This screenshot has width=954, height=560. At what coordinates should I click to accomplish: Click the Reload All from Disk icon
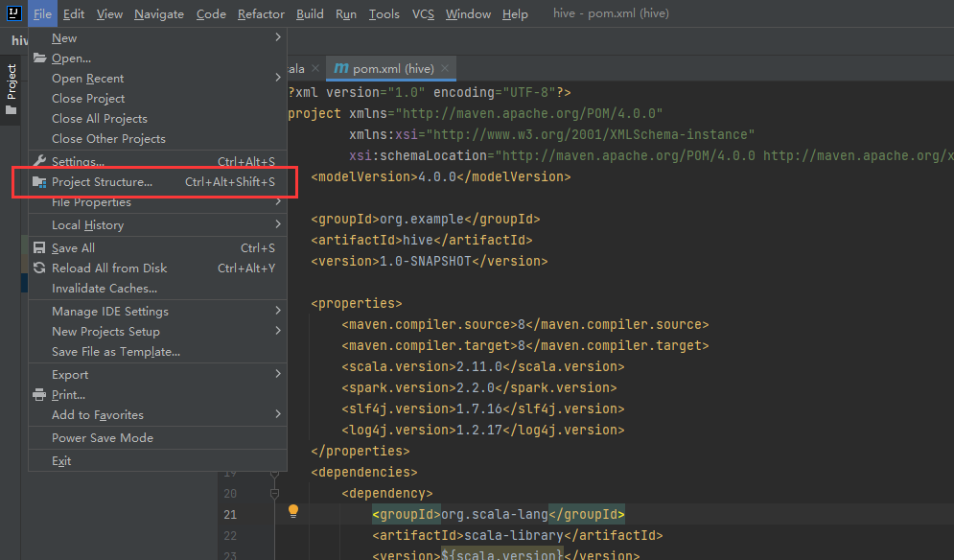[x=37, y=268]
